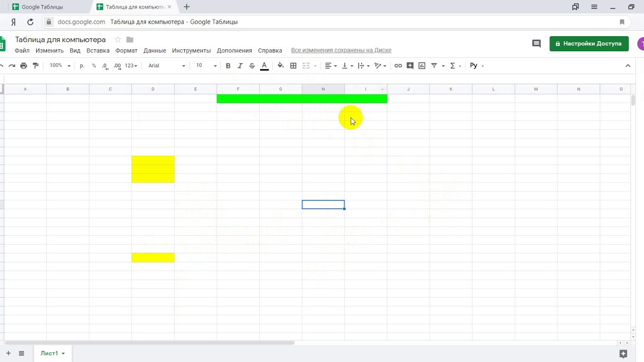The width and height of the screenshot is (644, 362).
Task: Open the zoom 100% dropdown
Action: tap(60, 66)
